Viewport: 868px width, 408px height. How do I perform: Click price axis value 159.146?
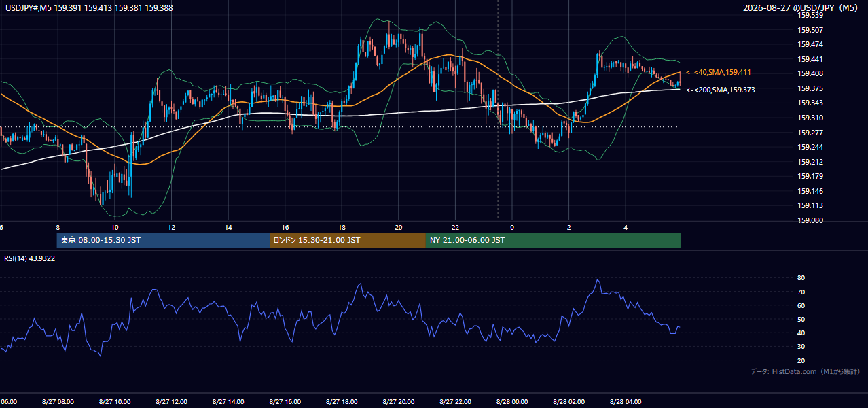pyautogui.click(x=810, y=191)
